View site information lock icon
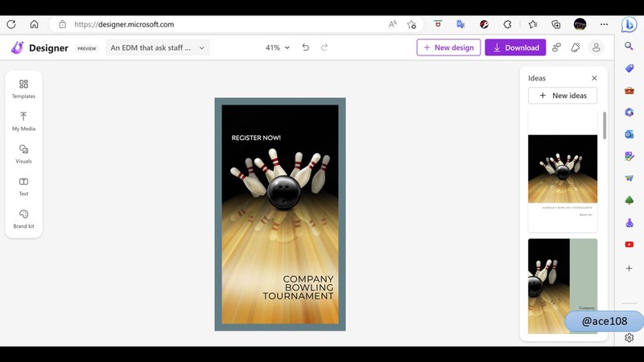 63,24
